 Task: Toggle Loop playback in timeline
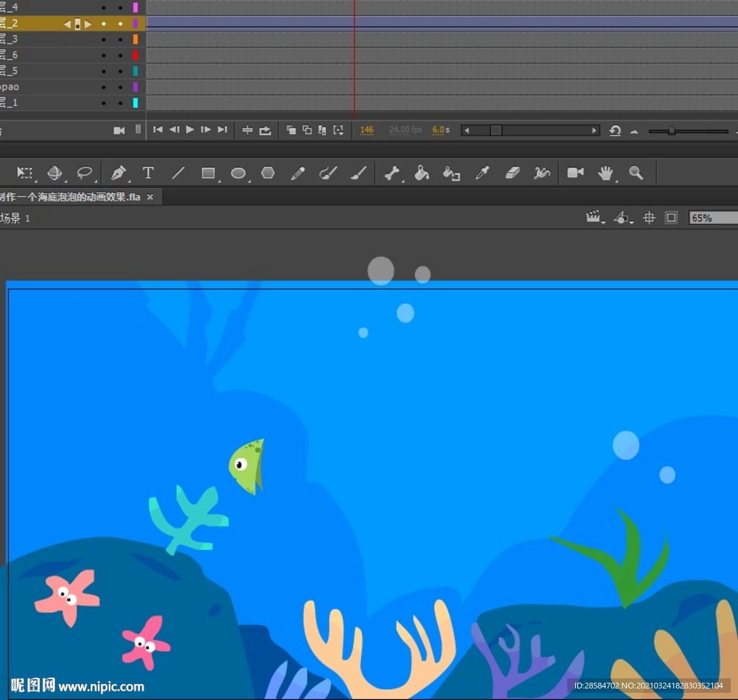tap(265, 130)
